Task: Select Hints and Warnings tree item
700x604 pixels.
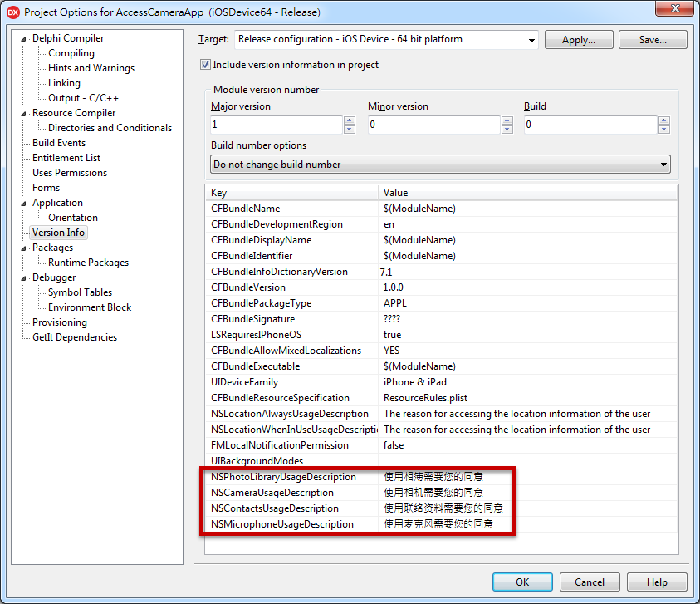Action: pos(91,68)
